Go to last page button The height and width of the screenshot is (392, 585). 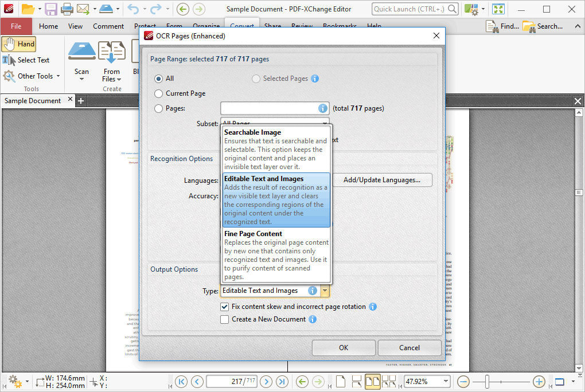tap(282, 382)
